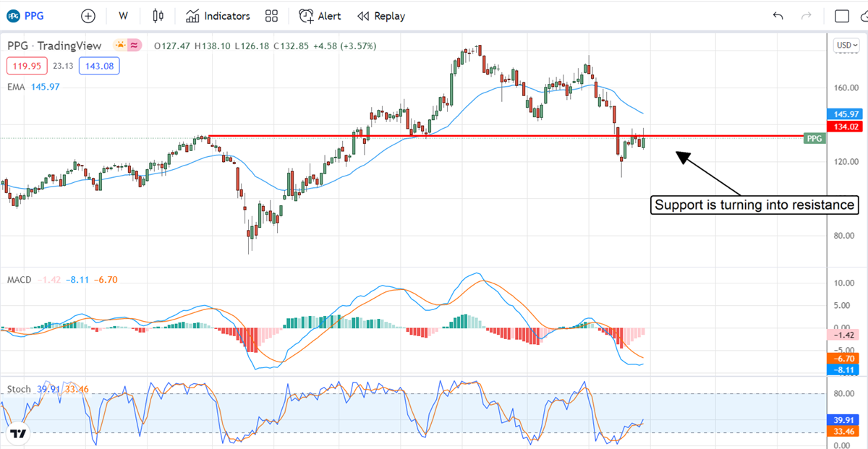Viewport: 868px width, 449px height.
Task: Click the redo arrow
Action: [x=807, y=16]
